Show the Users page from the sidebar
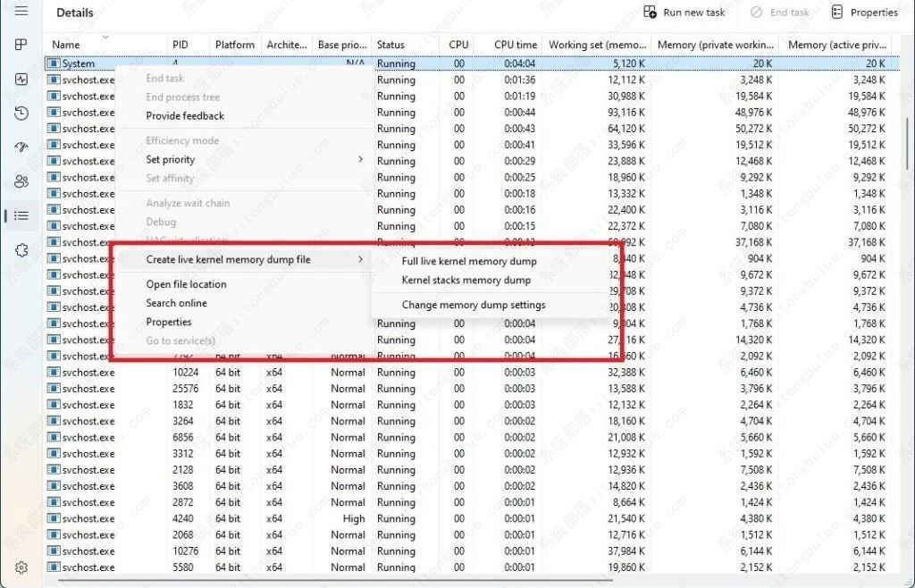915x588 pixels. tap(21, 181)
